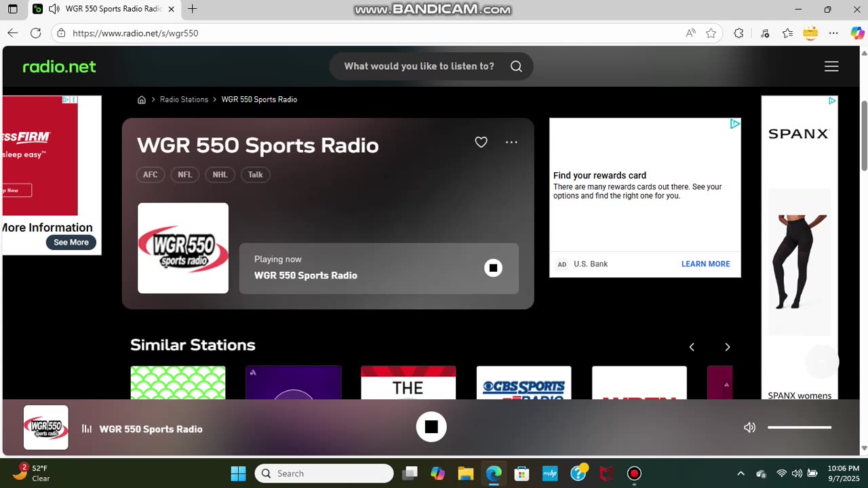Click the 'Similar Stations' heading

pyautogui.click(x=193, y=345)
